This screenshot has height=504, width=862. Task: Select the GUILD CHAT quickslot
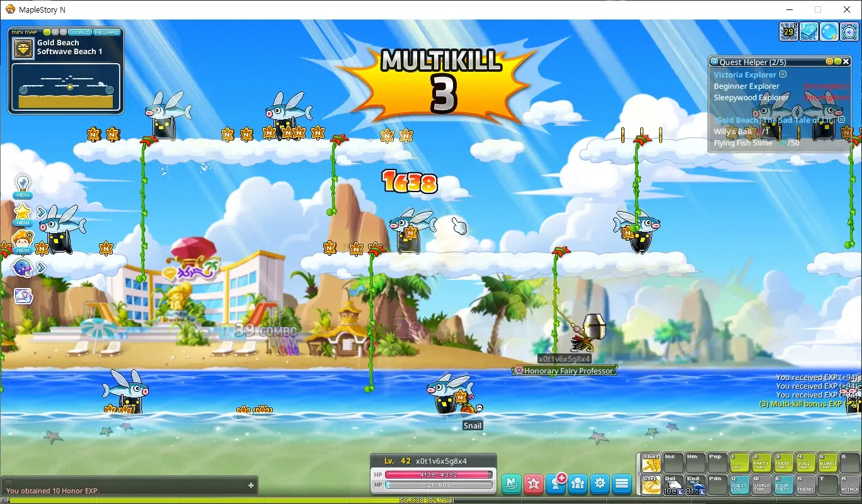pyautogui.click(x=805, y=463)
